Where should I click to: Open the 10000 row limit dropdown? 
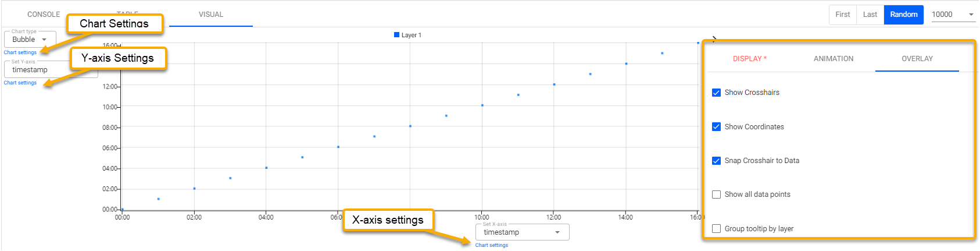[953, 15]
